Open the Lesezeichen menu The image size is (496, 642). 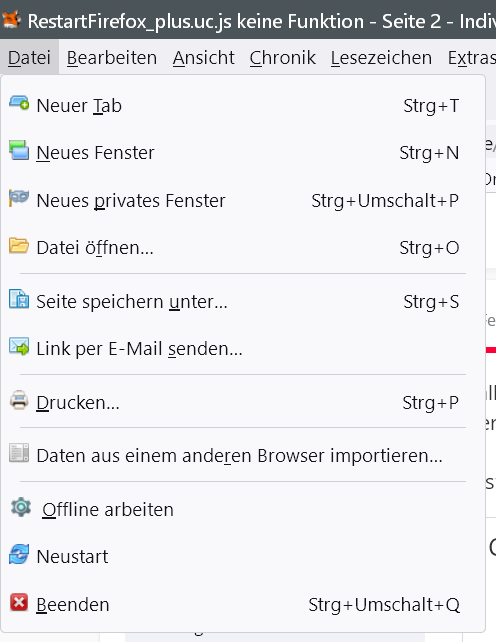click(x=381, y=58)
